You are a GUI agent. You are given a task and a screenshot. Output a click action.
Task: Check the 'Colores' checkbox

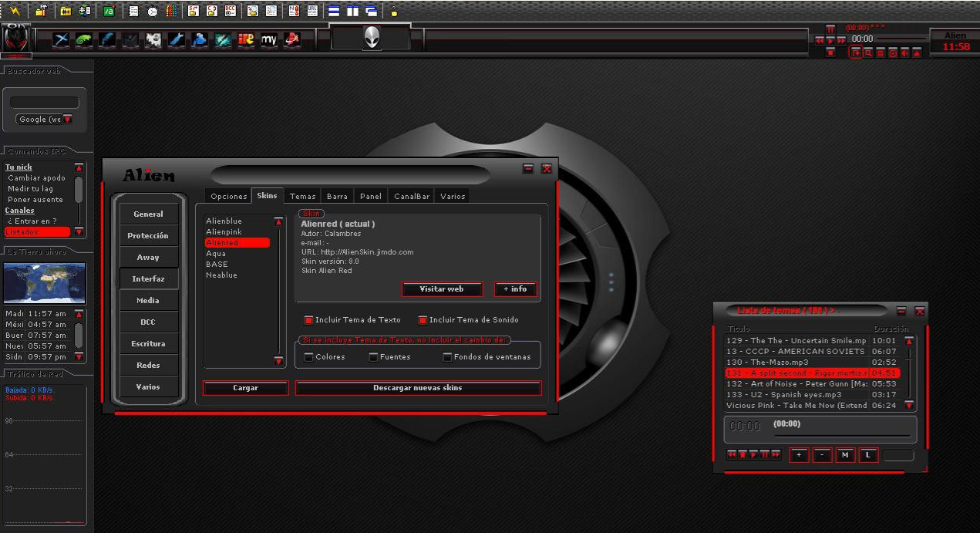308,357
